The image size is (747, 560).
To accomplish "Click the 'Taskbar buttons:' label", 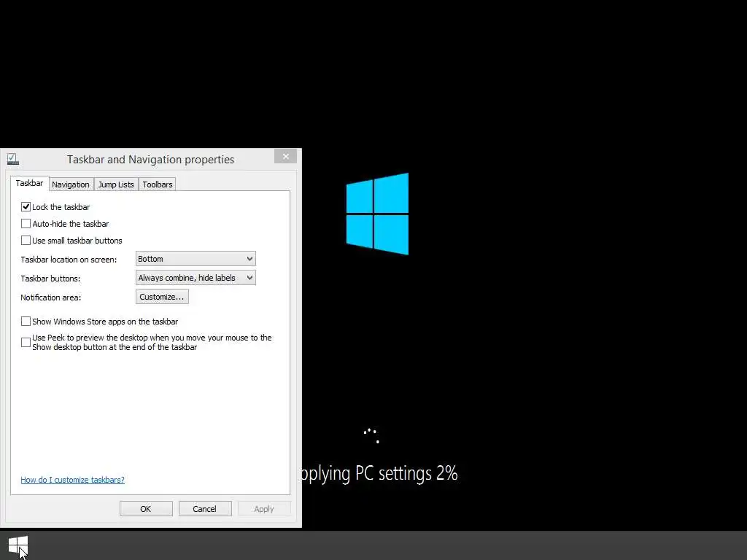I will [50, 279].
